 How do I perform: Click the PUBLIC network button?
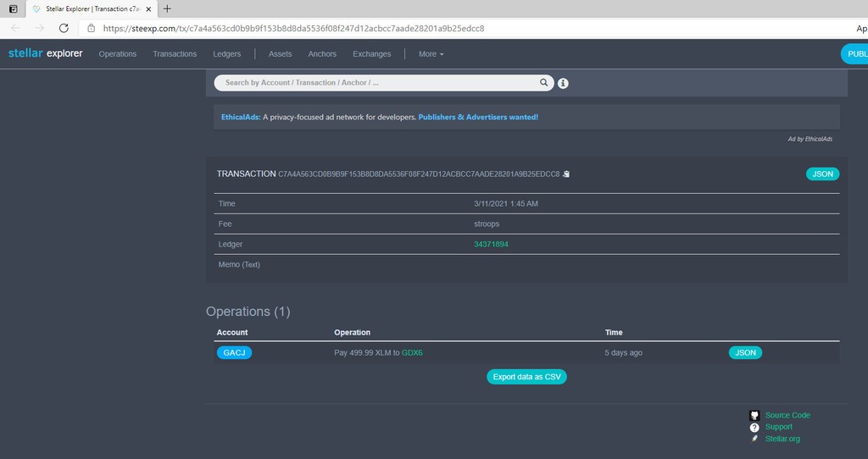coord(854,53)
